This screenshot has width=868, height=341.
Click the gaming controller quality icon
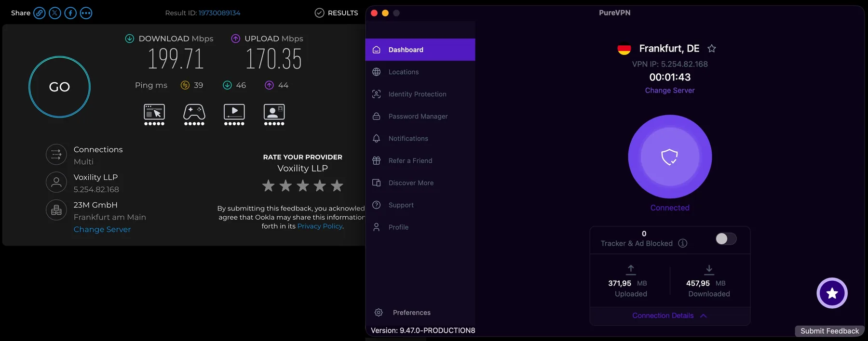(194, 115)
